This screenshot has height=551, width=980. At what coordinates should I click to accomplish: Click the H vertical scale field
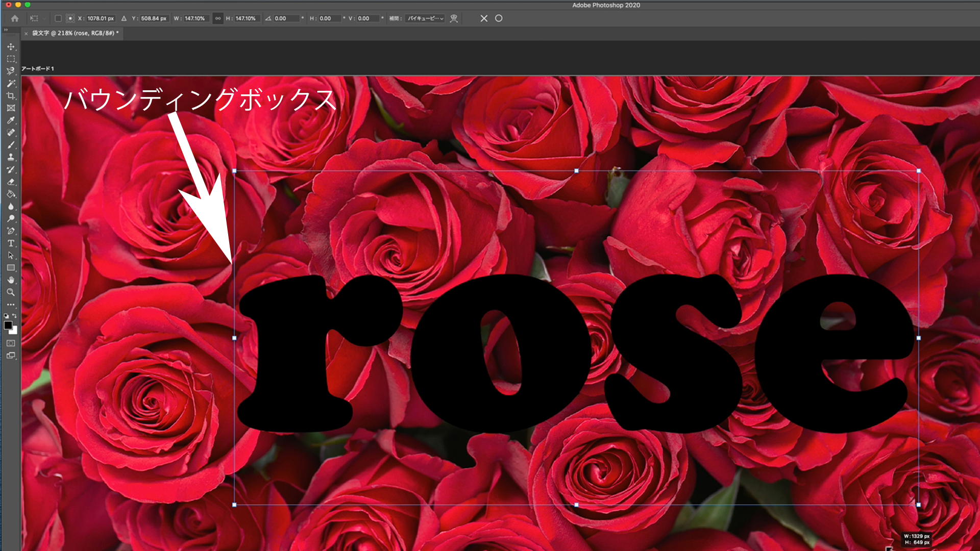click(247, 18)
